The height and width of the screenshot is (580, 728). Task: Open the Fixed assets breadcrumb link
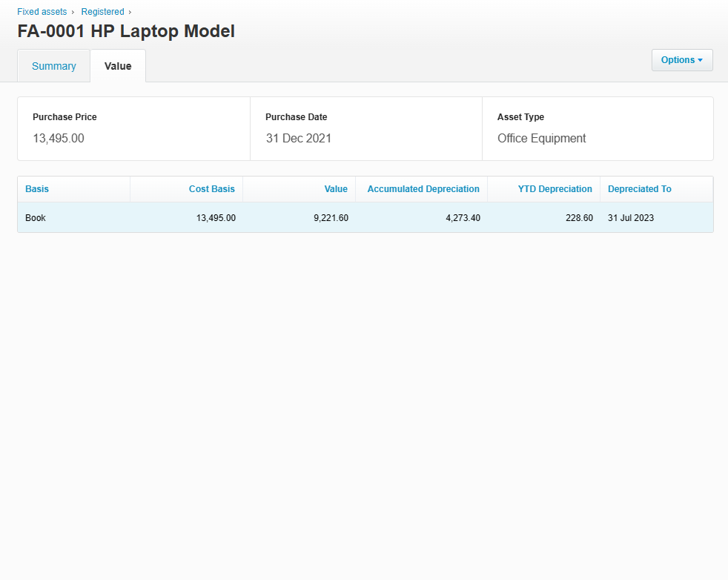(x=42, y=12)
